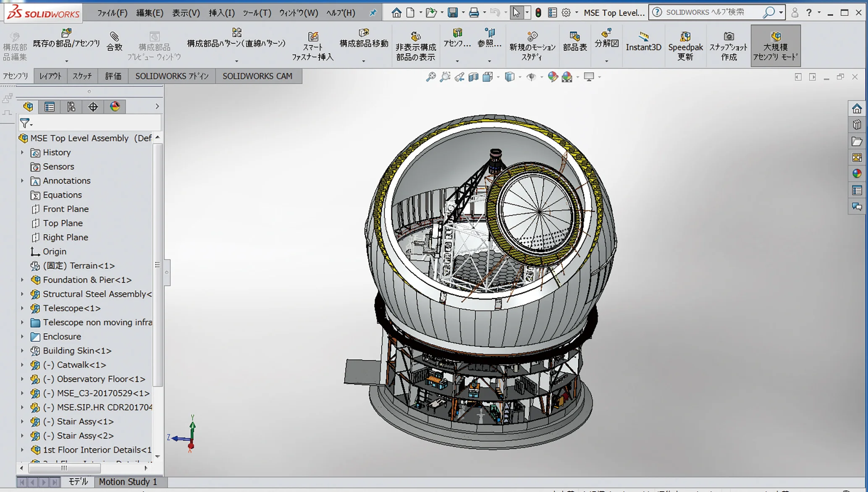Open File Explorer folder in task pane
The height and width of the screenshot is (492, 868).
click(857, 141)
